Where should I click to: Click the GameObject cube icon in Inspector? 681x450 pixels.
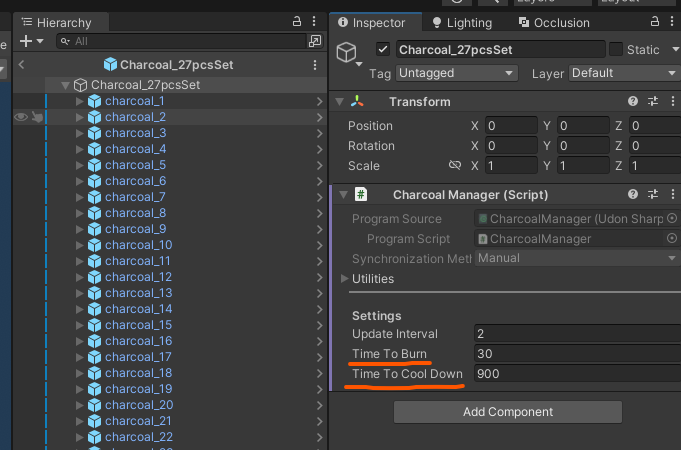[347, 52]
